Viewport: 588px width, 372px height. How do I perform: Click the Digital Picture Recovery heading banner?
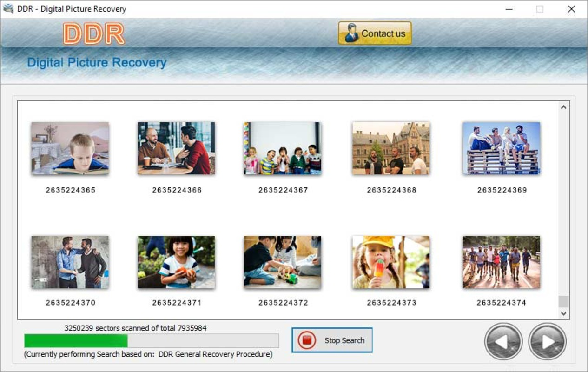point(97,62)
